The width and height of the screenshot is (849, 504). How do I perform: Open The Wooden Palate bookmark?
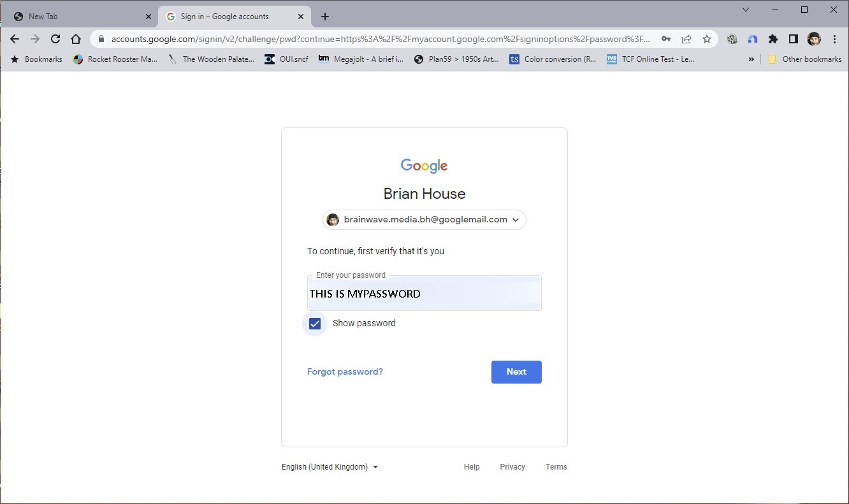coord(210,59)
